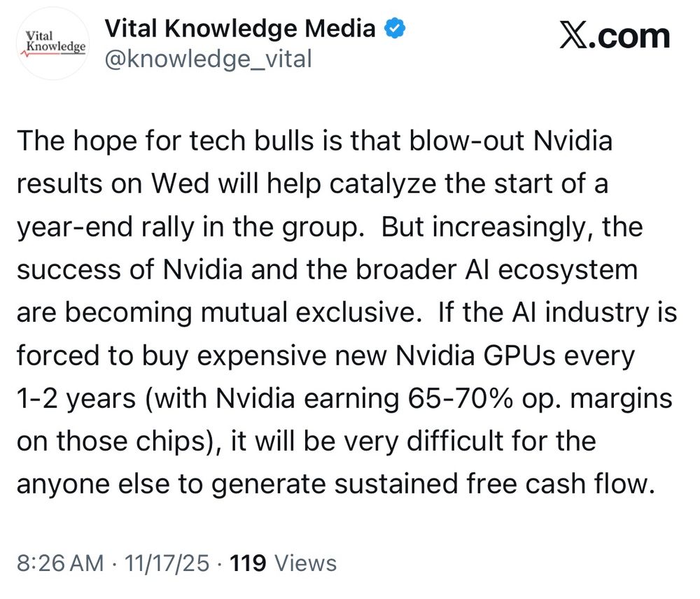Click the word 'Views' label
This screenshot has width=700, height=599.
305,563
